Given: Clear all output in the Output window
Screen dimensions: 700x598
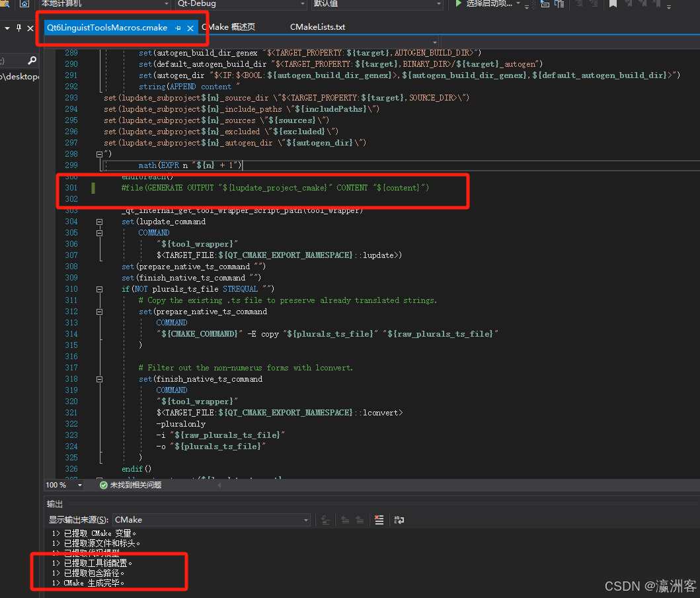Looking at the screenshot, I should pos(378,520).
